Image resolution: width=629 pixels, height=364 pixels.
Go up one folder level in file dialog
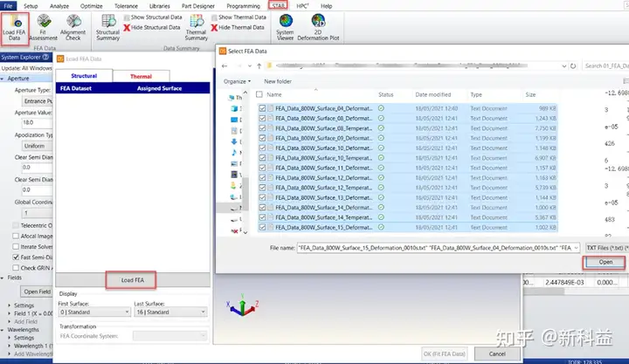[x=260, y=65]
